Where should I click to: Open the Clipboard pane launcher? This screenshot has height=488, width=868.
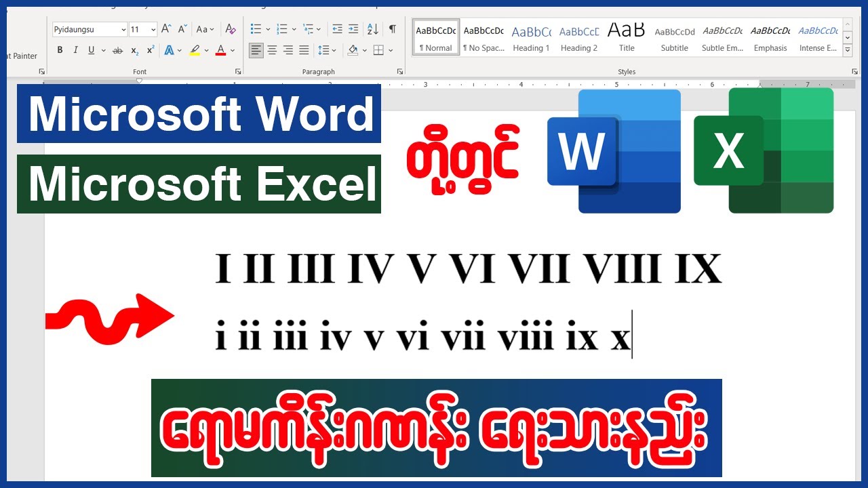tap(41, 71)
